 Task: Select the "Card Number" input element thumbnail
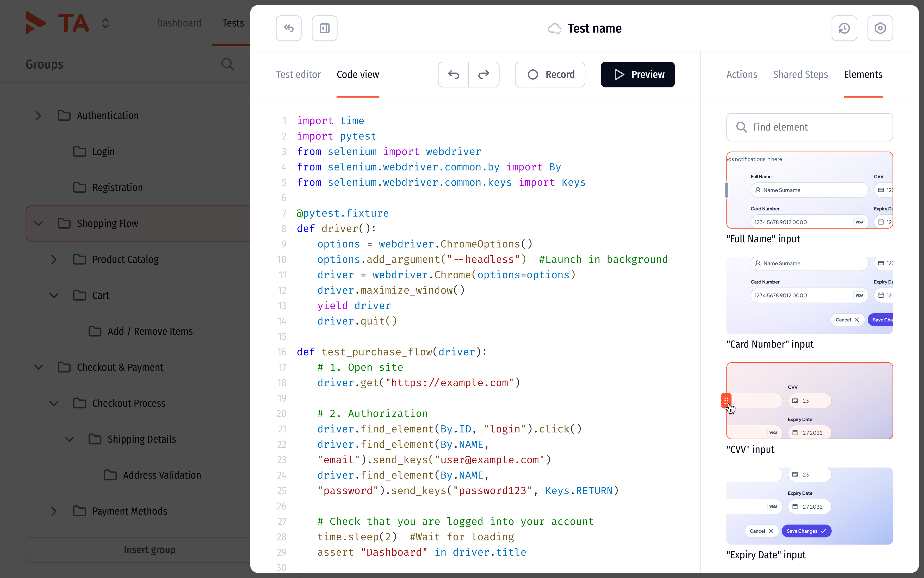tap(809, 295)
